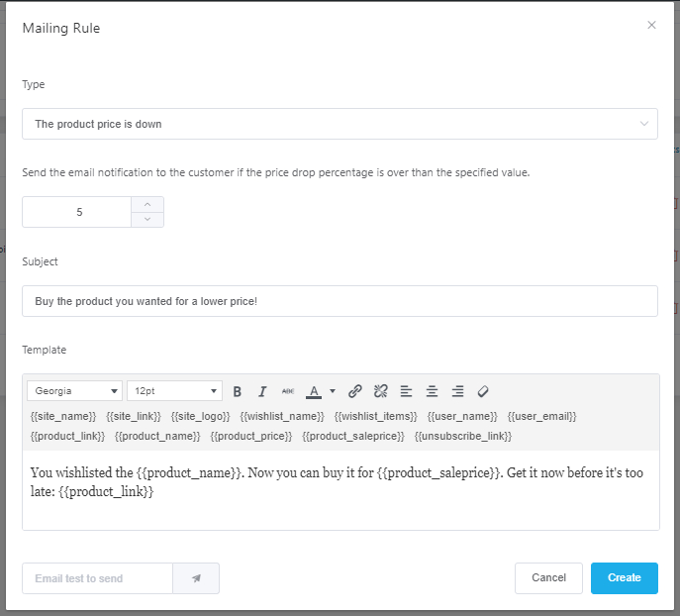Screen dimensions: 680x616
Task: Expand the mailing rule Type dropdown
Action: 340,124
